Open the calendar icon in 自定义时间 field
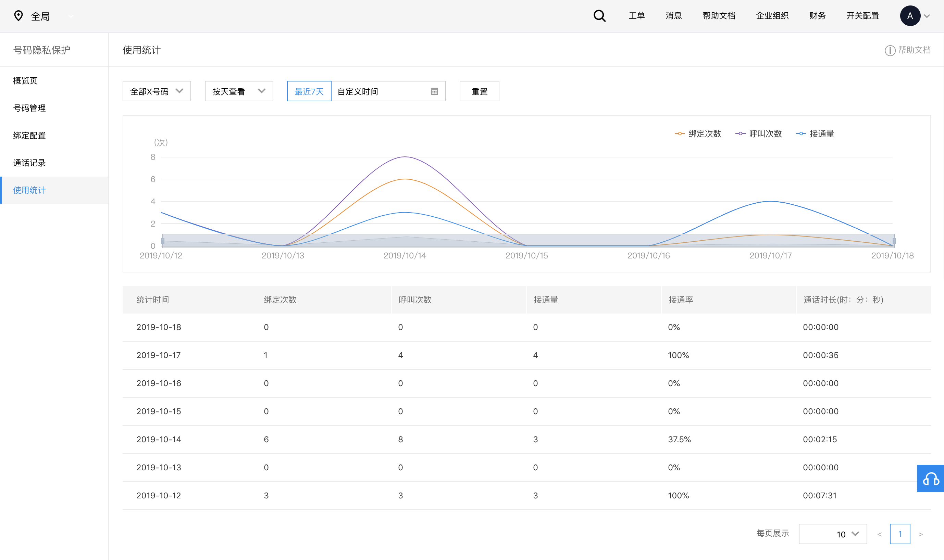 [x=434, y=91]
